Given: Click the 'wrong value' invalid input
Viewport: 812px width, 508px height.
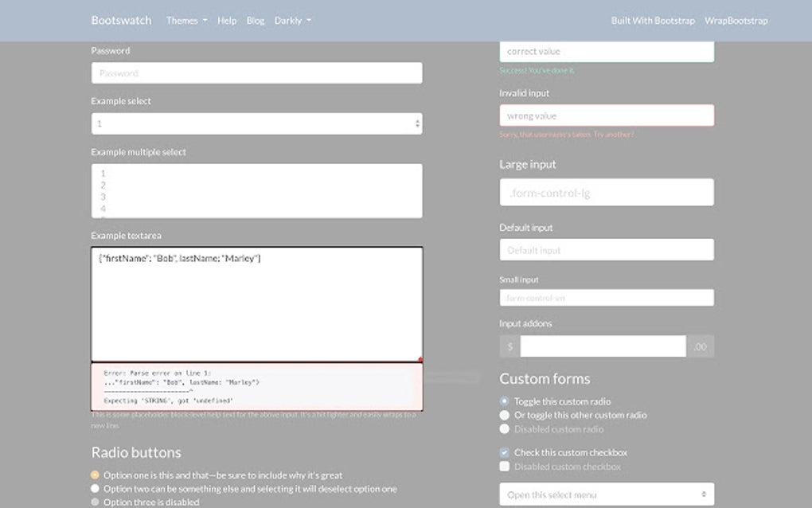Looking at the screenshot, I should [x=606, y=115].
